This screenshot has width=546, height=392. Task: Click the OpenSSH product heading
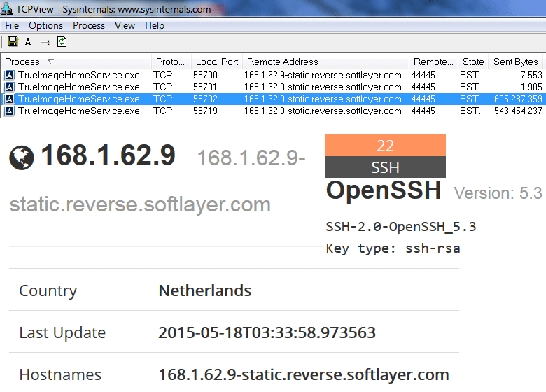[384, 190]
